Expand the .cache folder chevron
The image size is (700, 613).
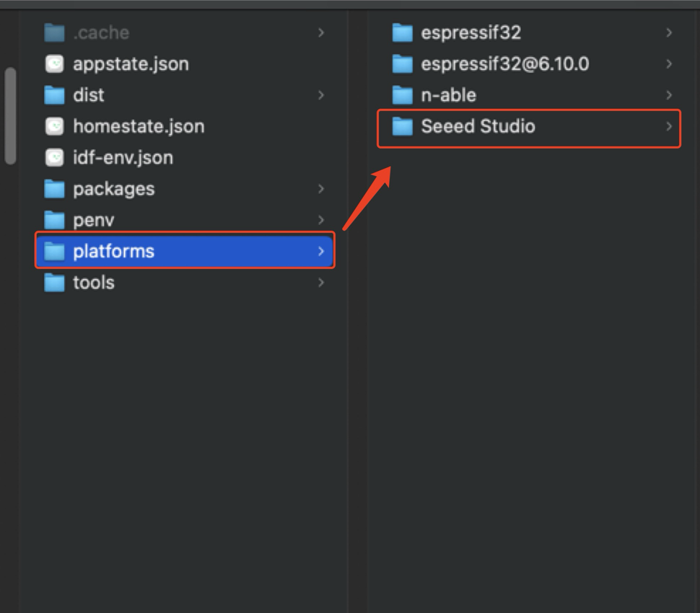coord(321,32)
